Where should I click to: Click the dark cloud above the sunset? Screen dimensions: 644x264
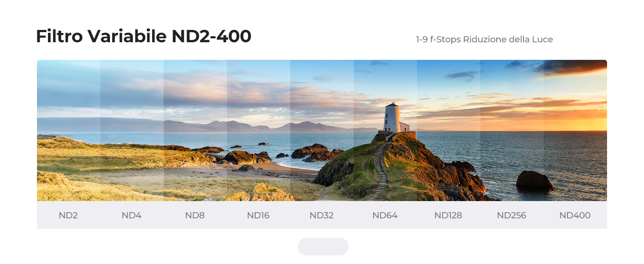pyautogui.click(x=572, y=67)
